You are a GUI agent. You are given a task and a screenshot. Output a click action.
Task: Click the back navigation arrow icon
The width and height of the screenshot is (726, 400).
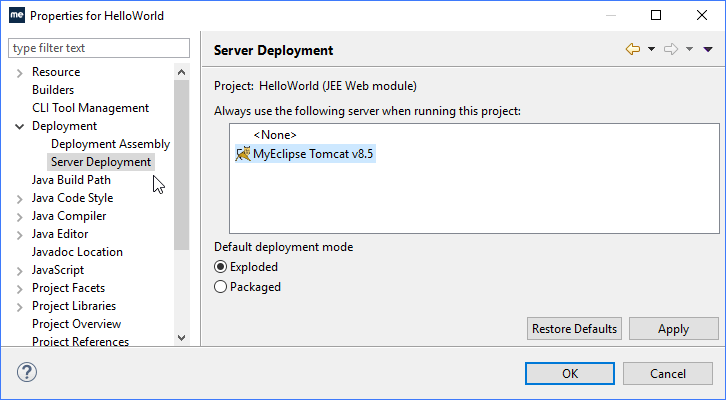pos(632,49)
